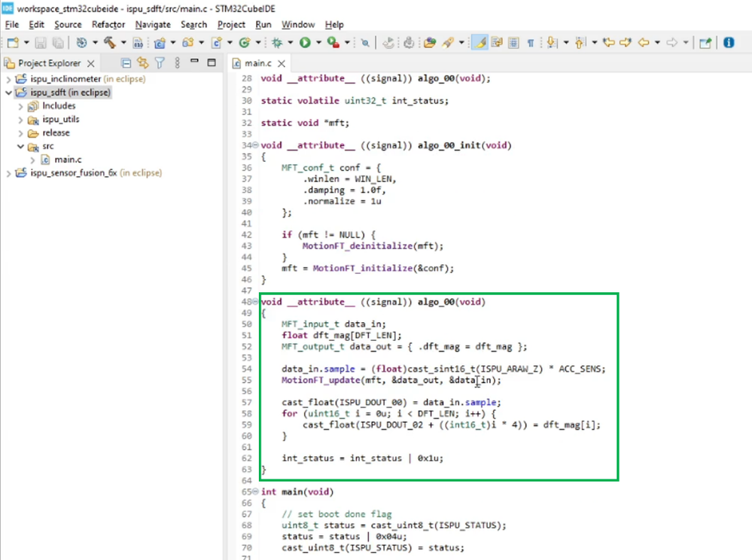Collapse the main function fold marker
The height and width of the screenshot is (560, 752).
click(x=255, y=492)
